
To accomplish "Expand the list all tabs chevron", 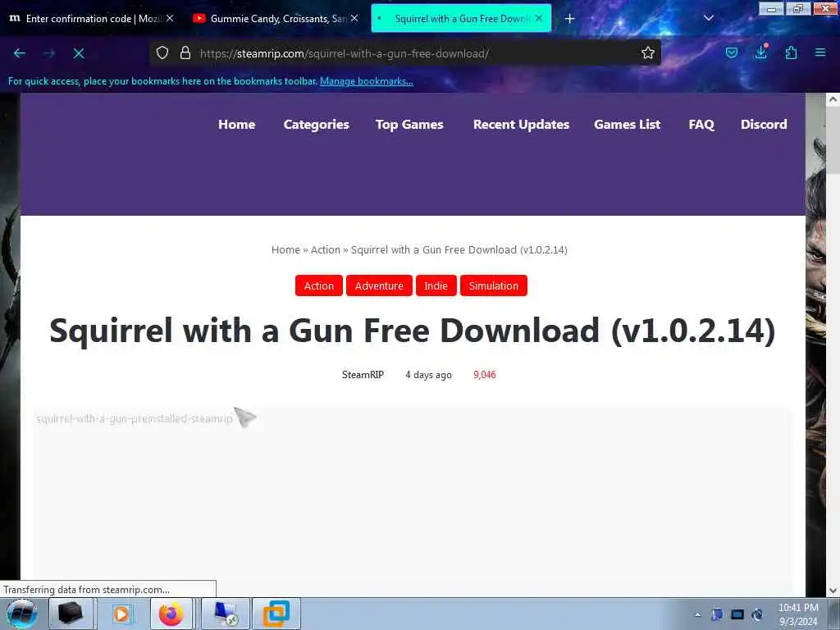I will (708, 18).
